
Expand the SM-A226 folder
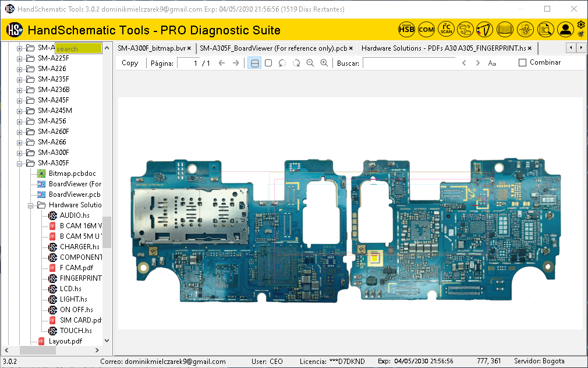click(x=19, y=69)
